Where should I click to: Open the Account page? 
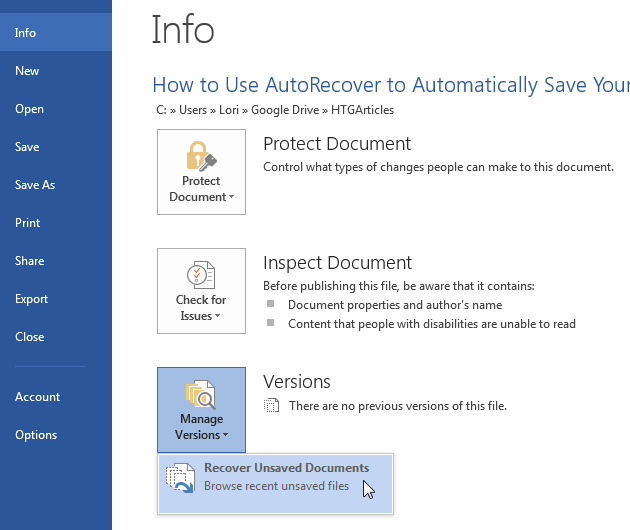coord(37,397)
